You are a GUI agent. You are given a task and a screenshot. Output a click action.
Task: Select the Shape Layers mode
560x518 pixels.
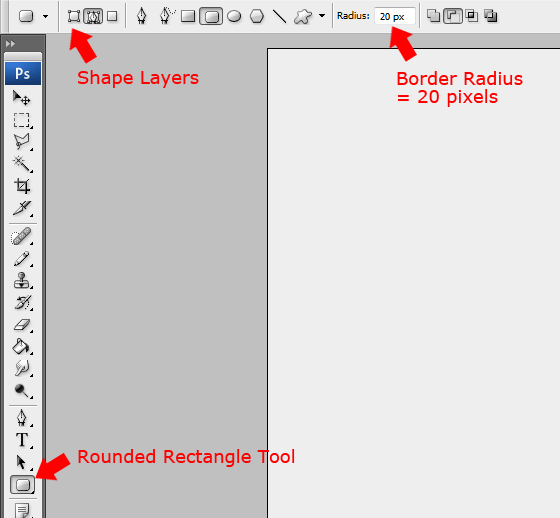(74, 16)
